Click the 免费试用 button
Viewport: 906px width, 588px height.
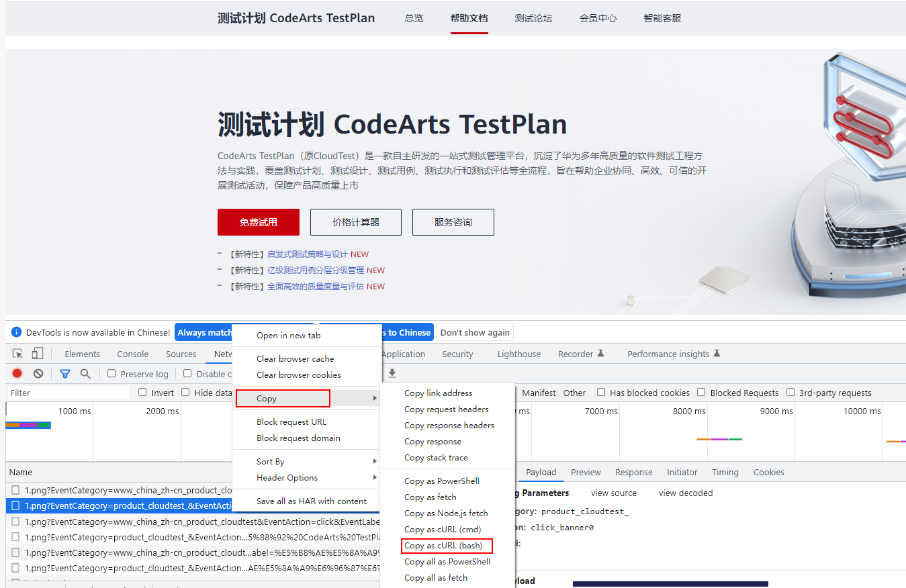click(258, 222)
